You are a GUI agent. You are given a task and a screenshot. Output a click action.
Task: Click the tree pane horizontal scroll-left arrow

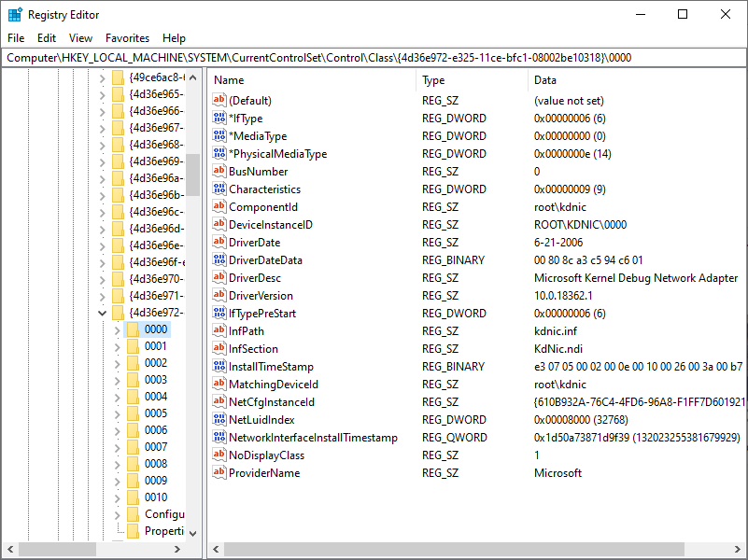tap(10, 549)
